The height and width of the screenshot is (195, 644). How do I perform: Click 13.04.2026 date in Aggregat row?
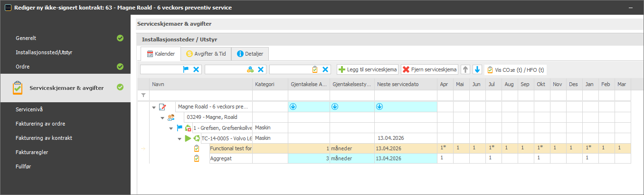pyautogui.click(x=406, y=158)
